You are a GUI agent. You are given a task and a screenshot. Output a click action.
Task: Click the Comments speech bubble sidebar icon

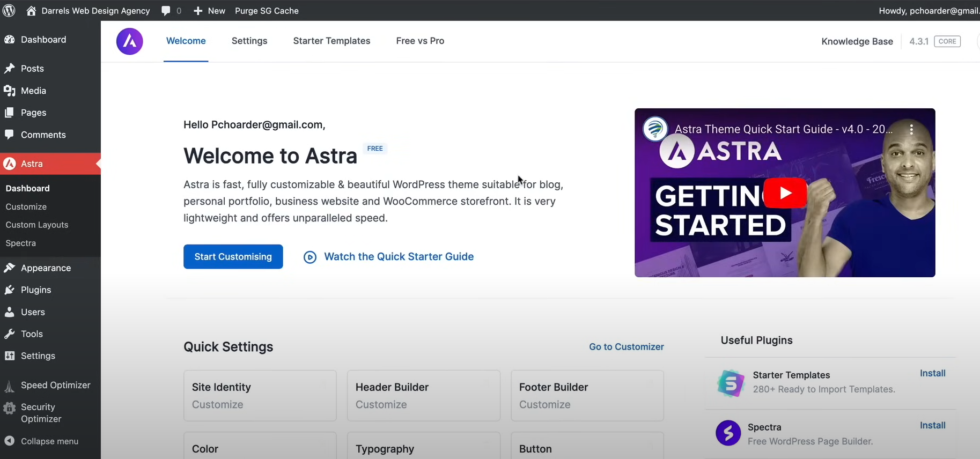pyautogui.click(x=10, y=135)
